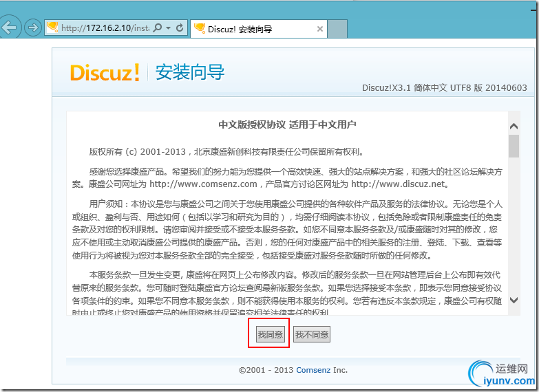Screen dimensions: 539x392
Task: Go back with the browser Back arrow
Action: 9,27
